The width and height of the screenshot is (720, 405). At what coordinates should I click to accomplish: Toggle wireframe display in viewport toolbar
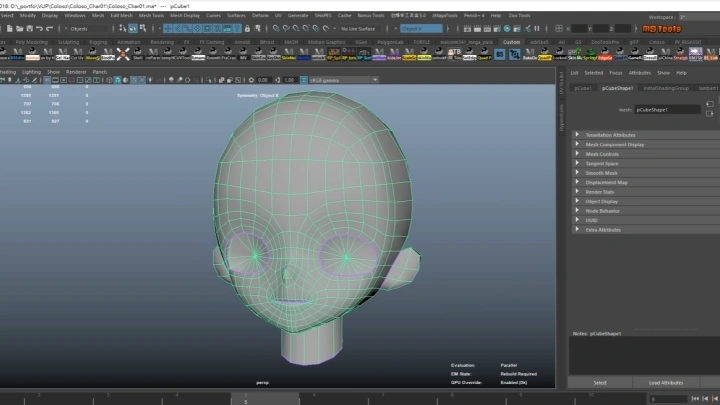[109, 80]
